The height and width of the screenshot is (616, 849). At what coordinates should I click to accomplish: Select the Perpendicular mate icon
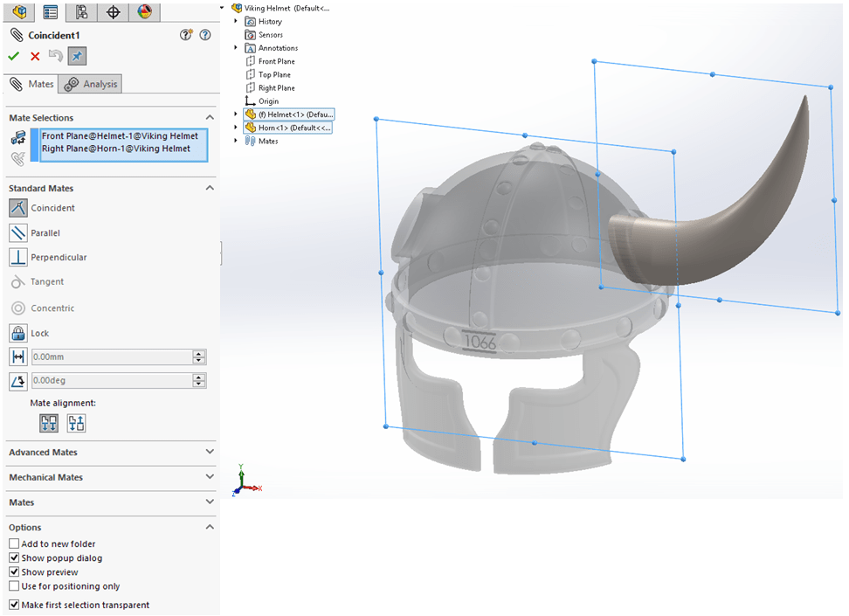click(x=18, y=257)
